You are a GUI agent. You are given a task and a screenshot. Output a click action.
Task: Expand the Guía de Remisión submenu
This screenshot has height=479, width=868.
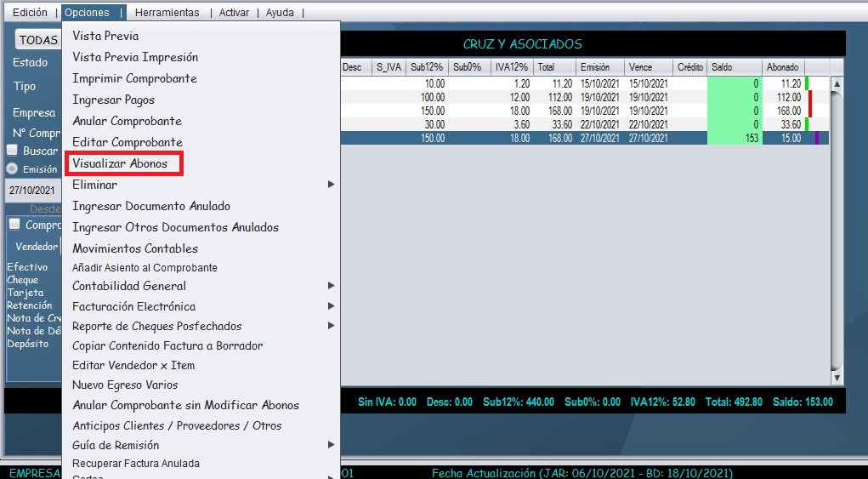point(331,445)
